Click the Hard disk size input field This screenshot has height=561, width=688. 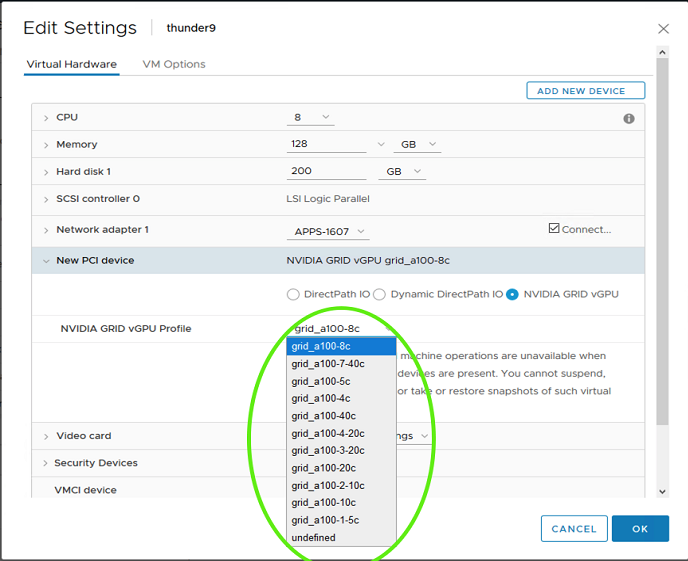tap(326, 171)
